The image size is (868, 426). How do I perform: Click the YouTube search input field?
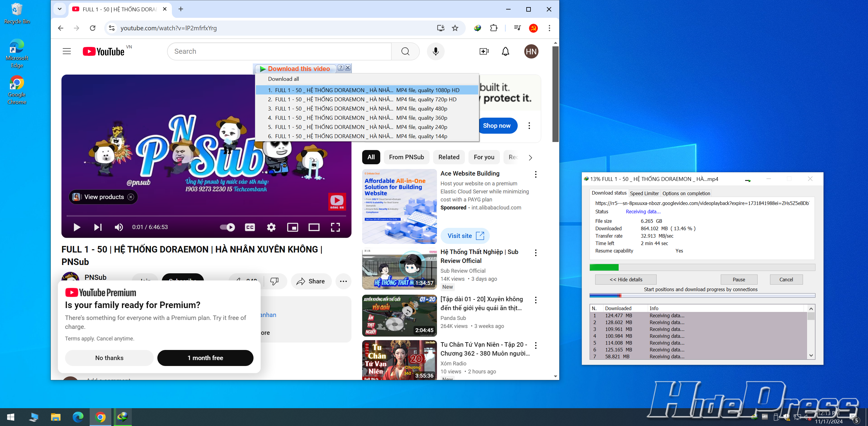(x=280, y=51)
